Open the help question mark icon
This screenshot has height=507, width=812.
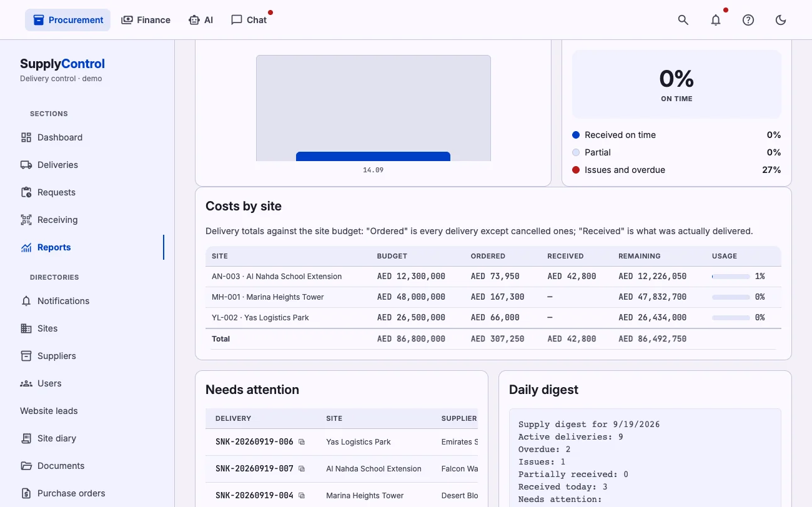click(748, 20)
